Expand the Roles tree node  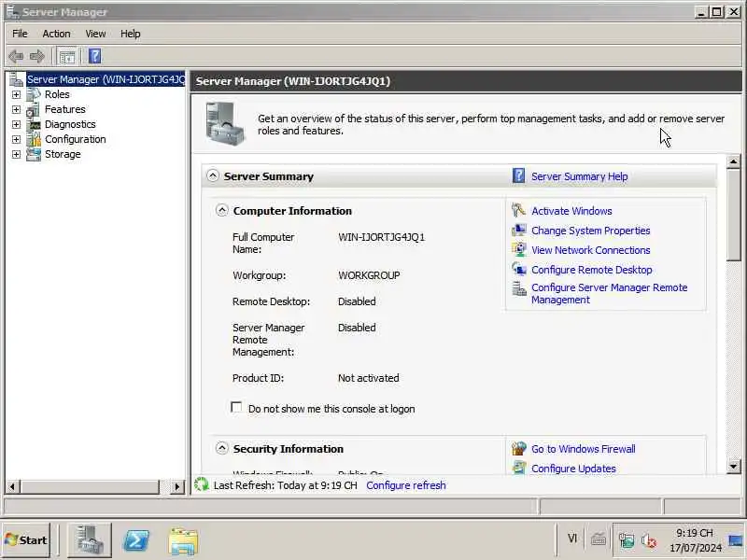tap(16, 95)
